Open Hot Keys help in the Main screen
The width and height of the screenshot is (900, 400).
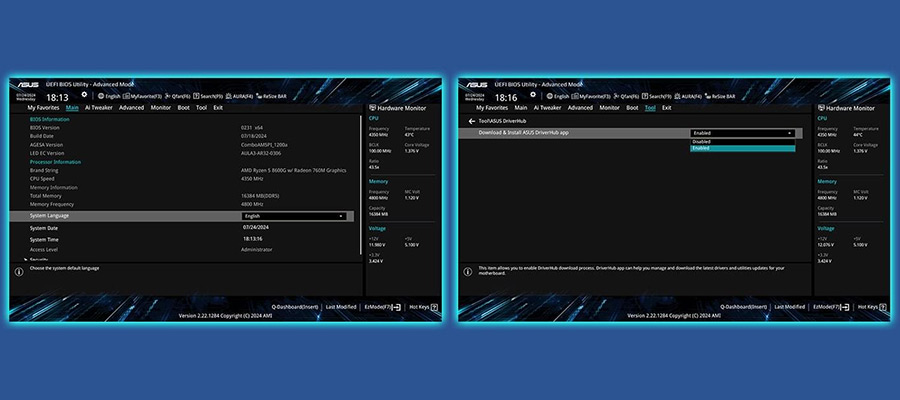click(x=424, y=307)
